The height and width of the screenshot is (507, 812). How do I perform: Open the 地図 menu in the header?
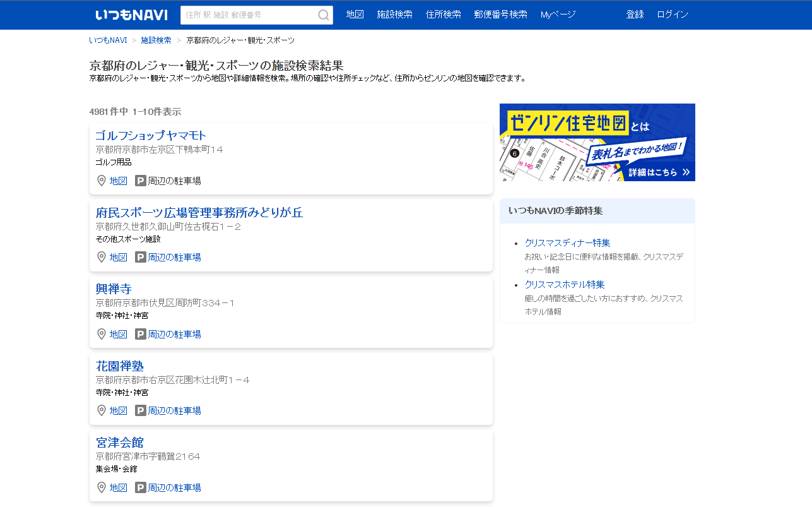pos(355,15)
